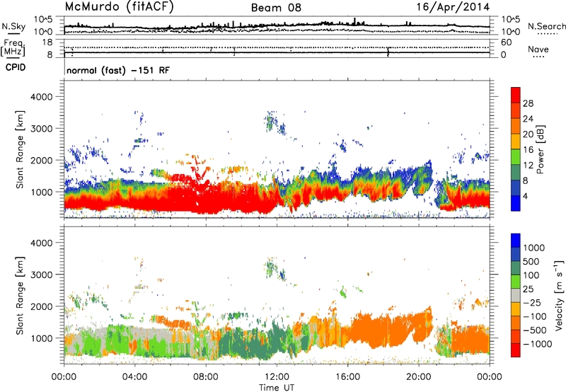566x392 pixels.
Task: Click the 'McMurdo (fitACF)' title text
Action: pyautogui.click(x=119, y=7)
